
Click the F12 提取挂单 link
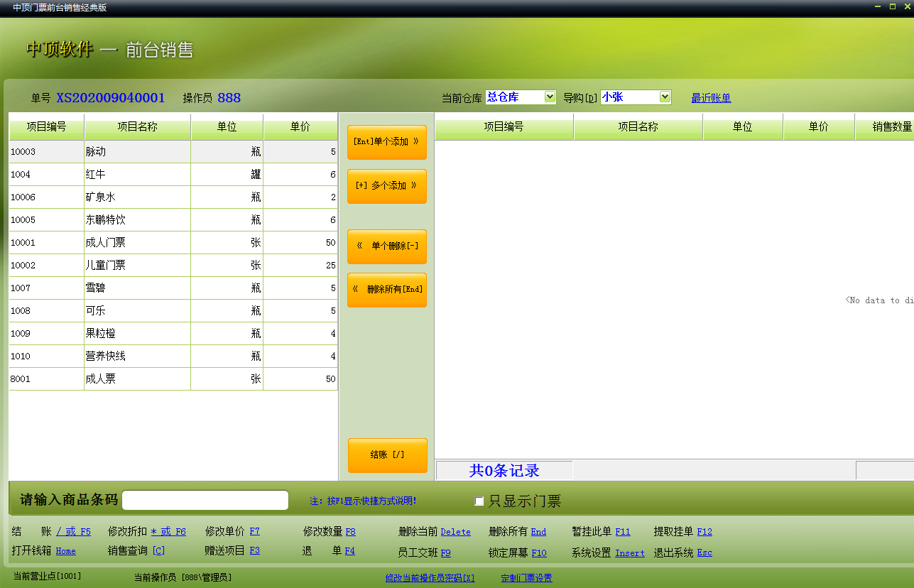coord(704,531)
